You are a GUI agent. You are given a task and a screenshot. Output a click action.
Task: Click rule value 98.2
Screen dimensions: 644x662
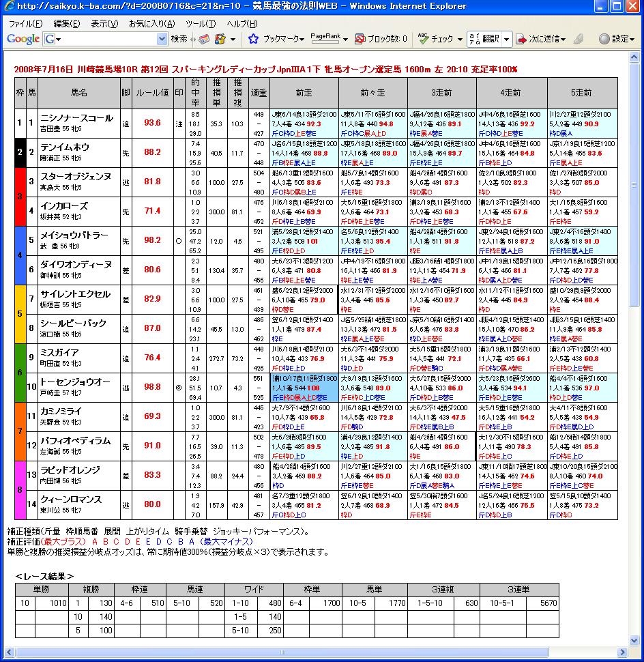click(152, 240)
